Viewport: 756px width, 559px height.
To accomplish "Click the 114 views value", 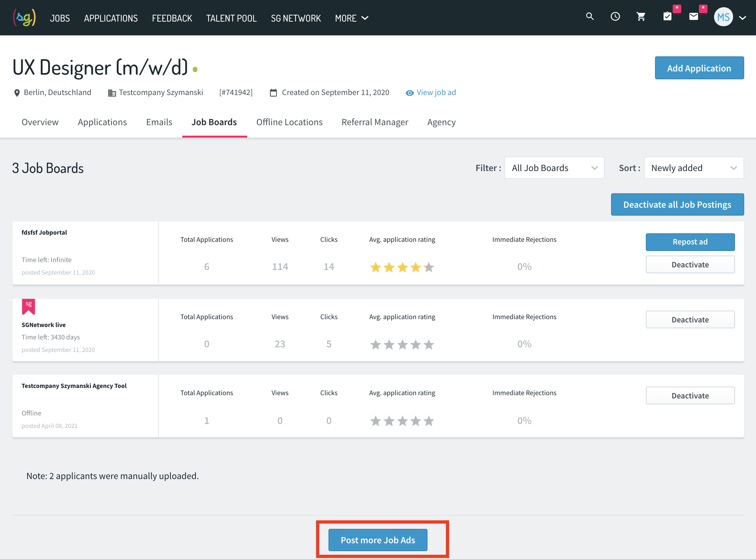I will (280, 267).
